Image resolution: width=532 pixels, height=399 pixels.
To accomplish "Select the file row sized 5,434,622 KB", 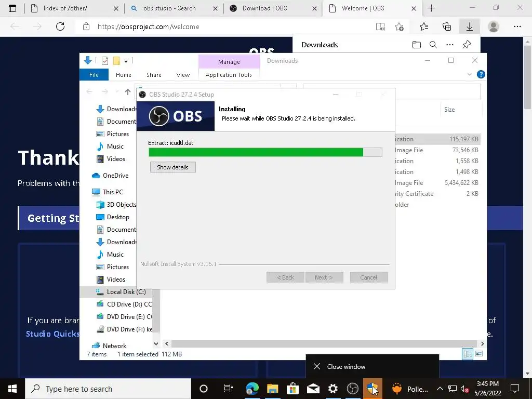I will (x=437, y=183).
